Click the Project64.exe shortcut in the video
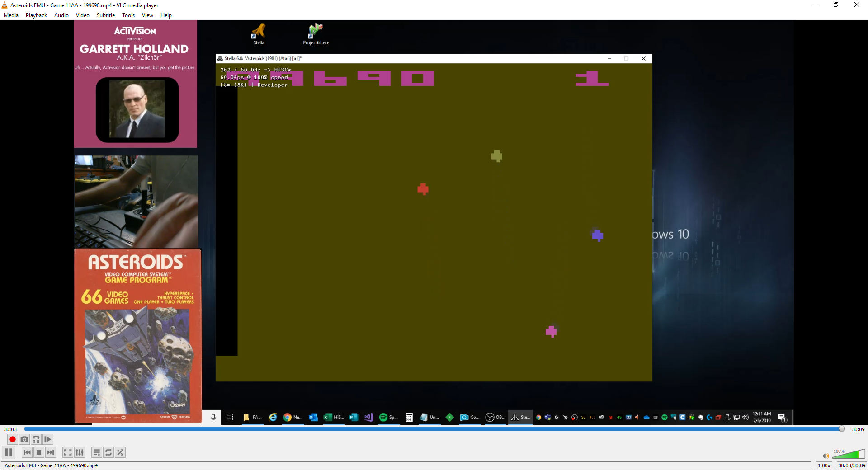Viewport: 868px width, 470px height. point(316,34)
